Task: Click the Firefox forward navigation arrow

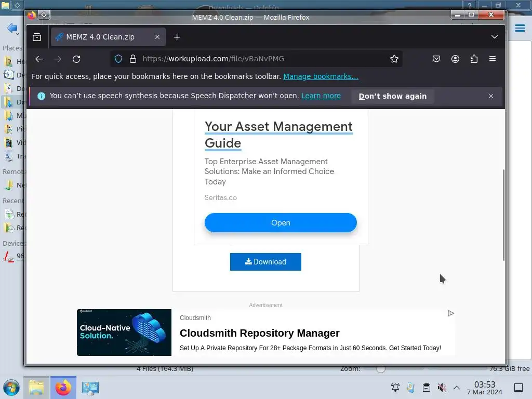Action: pyautogui.click(x=58, y=59)
